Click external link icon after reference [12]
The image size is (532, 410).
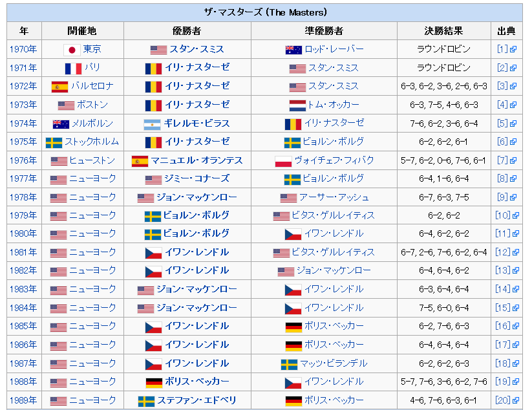coord(516,253)
